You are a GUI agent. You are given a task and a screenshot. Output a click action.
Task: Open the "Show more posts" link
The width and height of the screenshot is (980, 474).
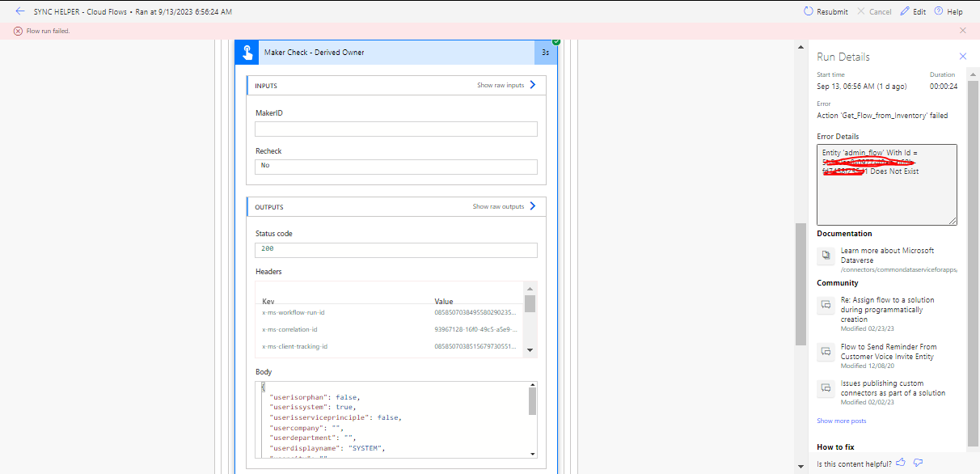841,420
